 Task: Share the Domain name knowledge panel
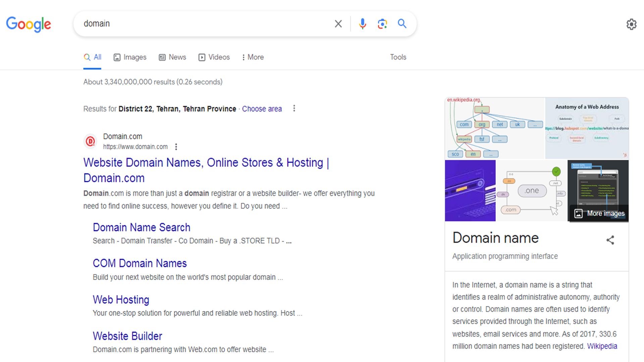[x=610, y=240]
